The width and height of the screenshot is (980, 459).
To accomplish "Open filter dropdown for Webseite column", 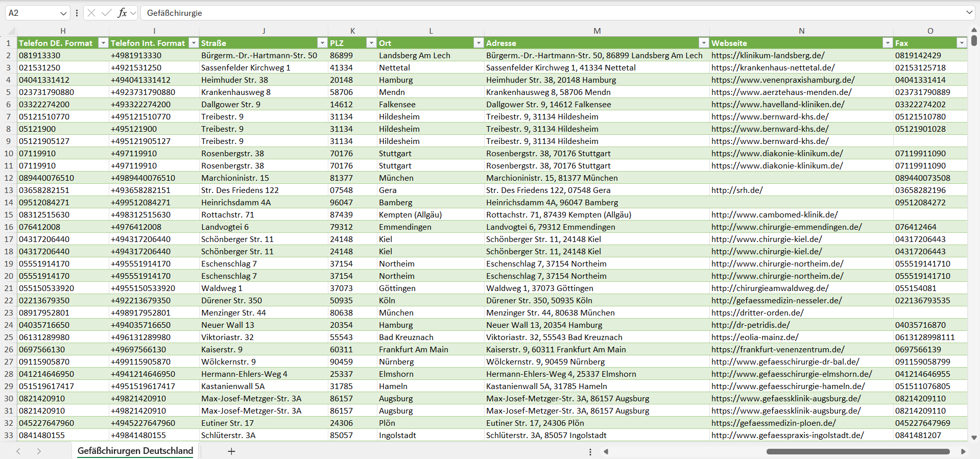I will (888, 43).
